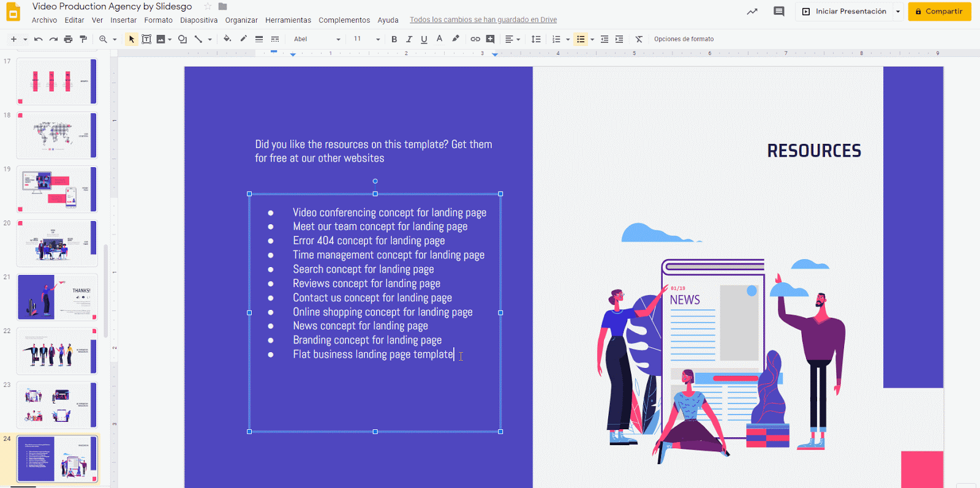Viewport: 980px width, 488px height.
Task: Open the numbered list style dropdown arrow
Action: (568, 39)
